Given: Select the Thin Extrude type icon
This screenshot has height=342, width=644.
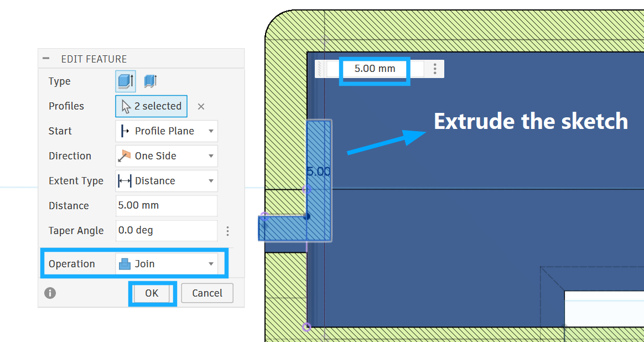Looking at the screenshot, I should click(150, 81).
